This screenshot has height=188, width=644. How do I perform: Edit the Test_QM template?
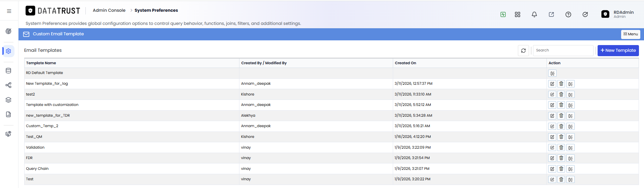pyautogui.click(x=552, y=137)
